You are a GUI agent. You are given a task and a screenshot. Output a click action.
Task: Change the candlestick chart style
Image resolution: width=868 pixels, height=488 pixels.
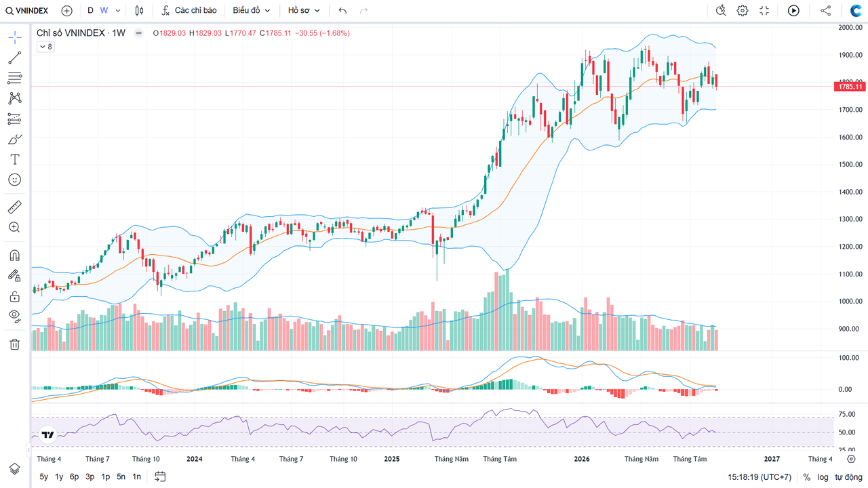point(139,11)
